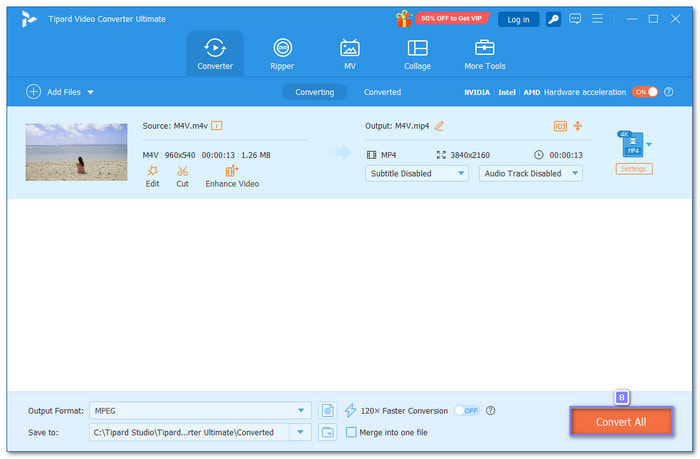Open the output folder icon
The width and height of the screenshot is (700, 459).
coord(328,432)
